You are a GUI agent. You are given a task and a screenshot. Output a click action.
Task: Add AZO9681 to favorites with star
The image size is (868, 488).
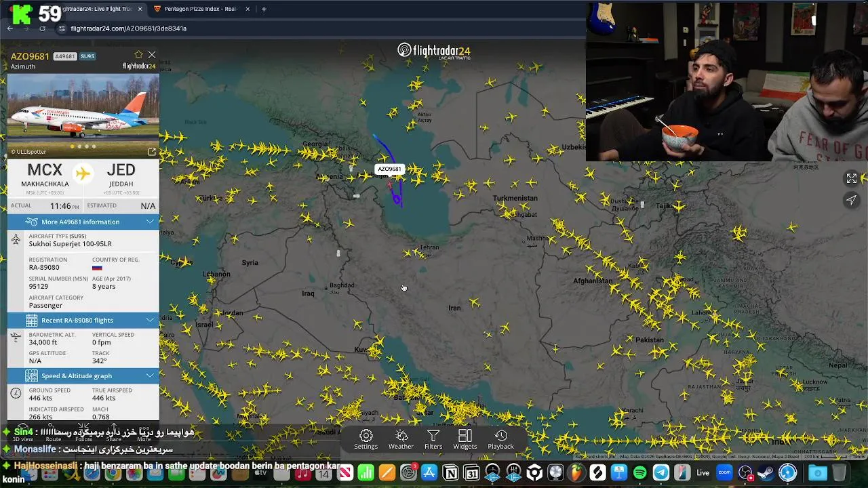138,55
